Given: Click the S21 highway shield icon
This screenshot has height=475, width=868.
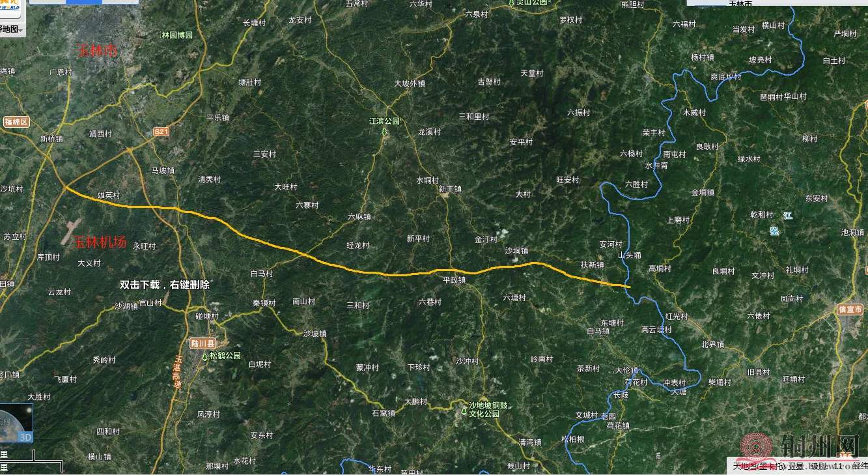Looking at the screenshot, I should coord(161,132).
